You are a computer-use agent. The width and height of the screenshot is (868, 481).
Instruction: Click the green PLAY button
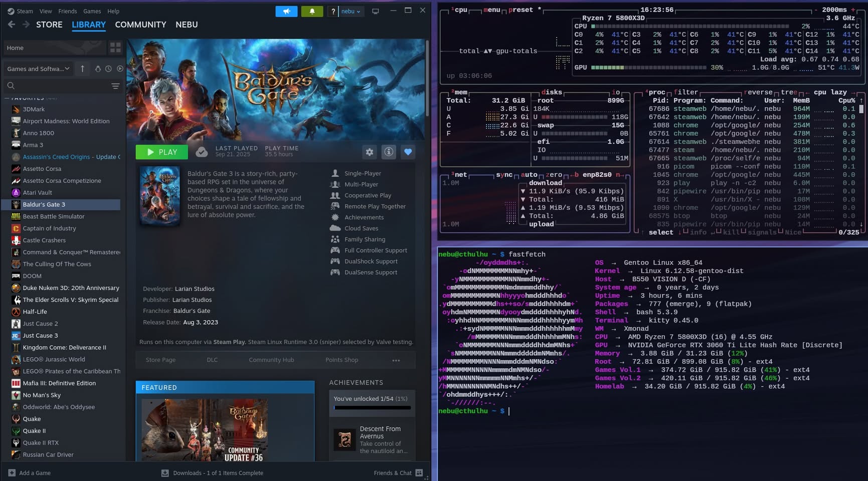162,152
